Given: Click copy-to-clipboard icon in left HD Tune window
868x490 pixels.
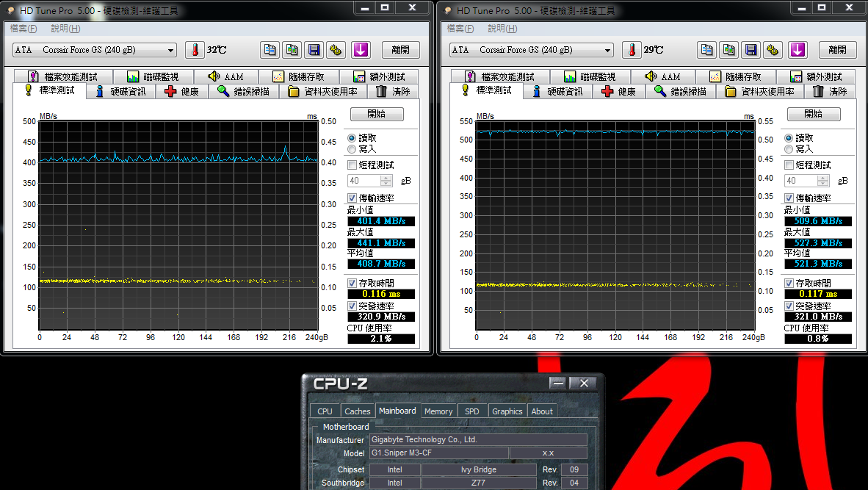Looking at the screenshot, I should coord(270,50).
